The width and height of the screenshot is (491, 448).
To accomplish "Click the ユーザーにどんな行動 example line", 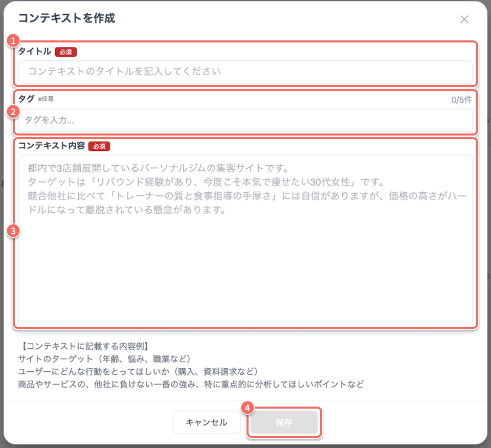I will (x=138, y=372).
